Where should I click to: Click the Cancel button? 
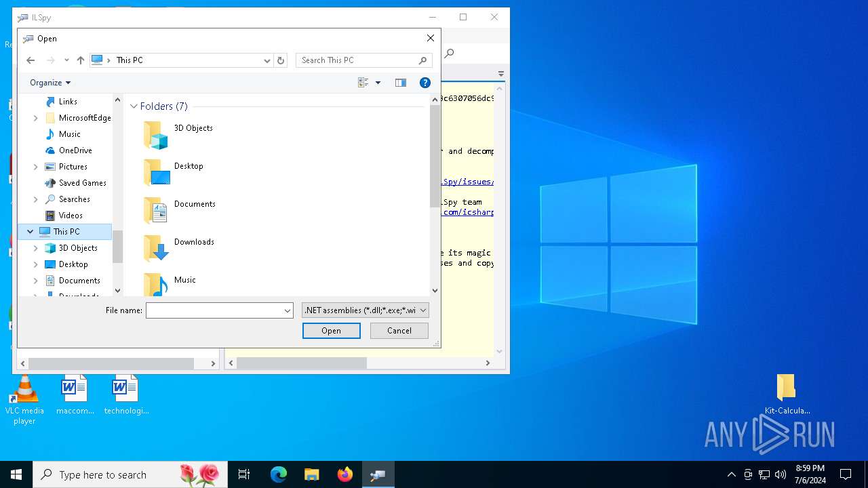tap(399, 331)
